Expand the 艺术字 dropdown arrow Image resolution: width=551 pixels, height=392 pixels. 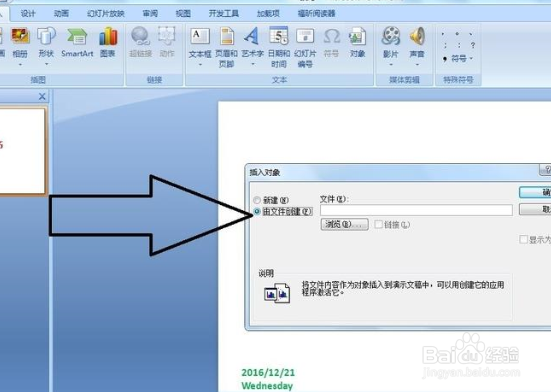[253, 65]
